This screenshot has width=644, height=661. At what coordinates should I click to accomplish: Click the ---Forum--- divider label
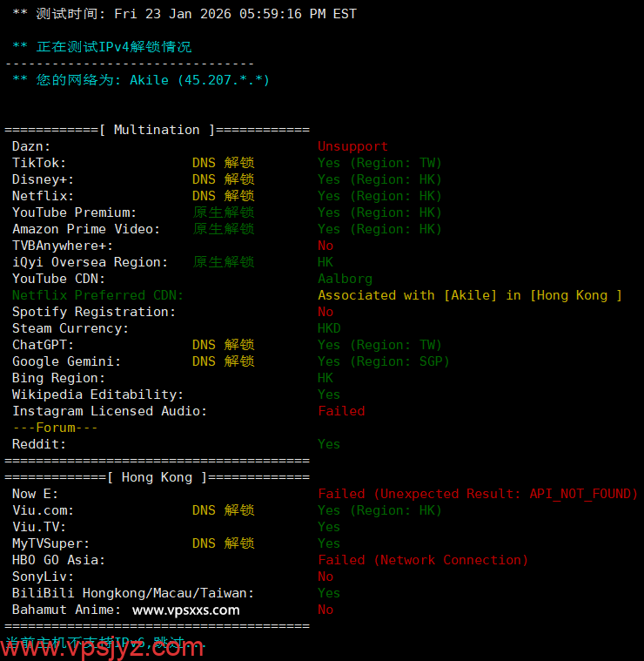pos(55,428)
